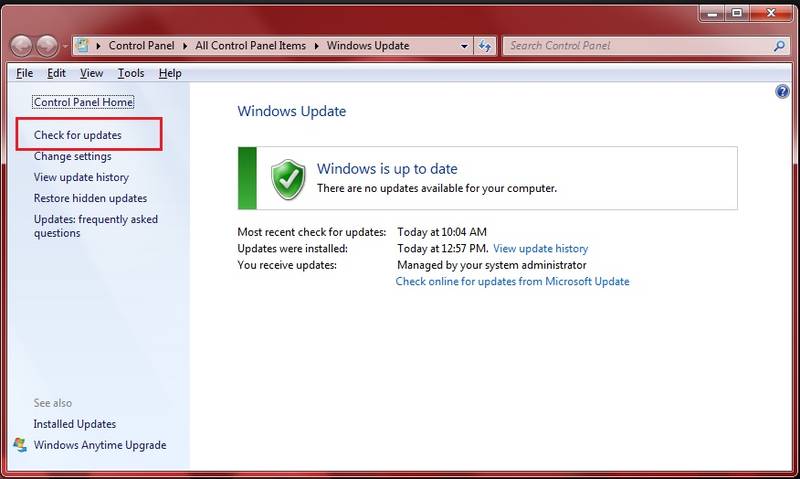
Task: Expand arrow after Control Panel breadcrumb
Action: click(185, 46)
